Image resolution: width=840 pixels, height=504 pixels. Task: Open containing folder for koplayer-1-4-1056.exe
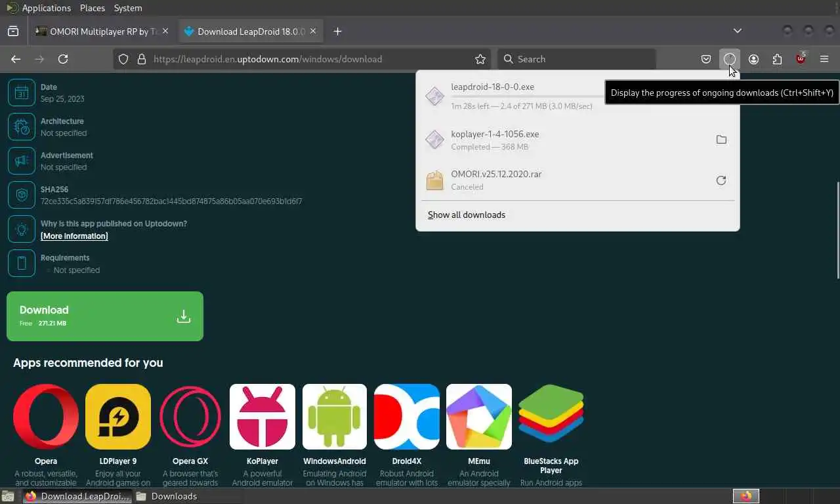point(721,140)
